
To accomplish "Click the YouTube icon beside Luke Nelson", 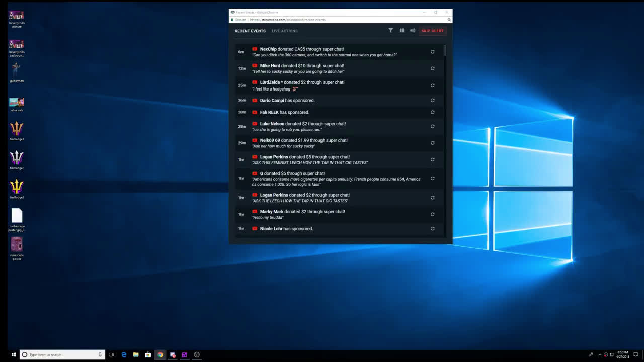I will (x=255, y=124).
